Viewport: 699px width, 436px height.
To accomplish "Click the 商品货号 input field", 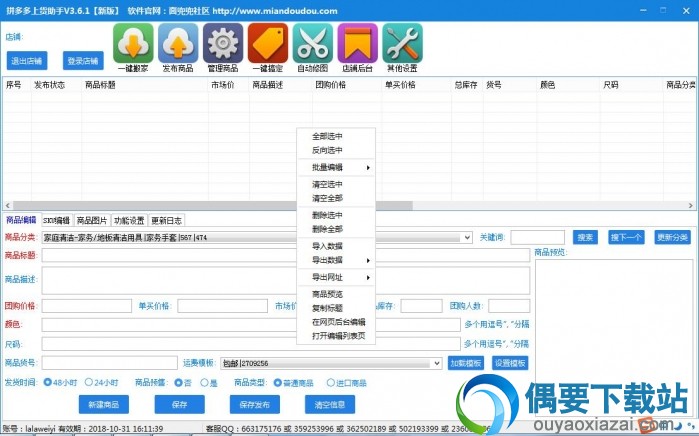I will [110, 363].
